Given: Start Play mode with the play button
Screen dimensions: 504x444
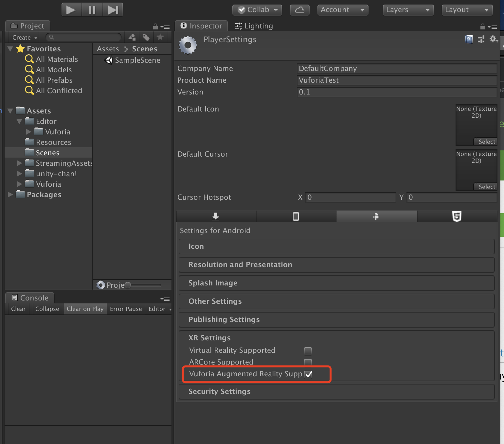Looking at the screenshot, I should (x=71, y=10).
